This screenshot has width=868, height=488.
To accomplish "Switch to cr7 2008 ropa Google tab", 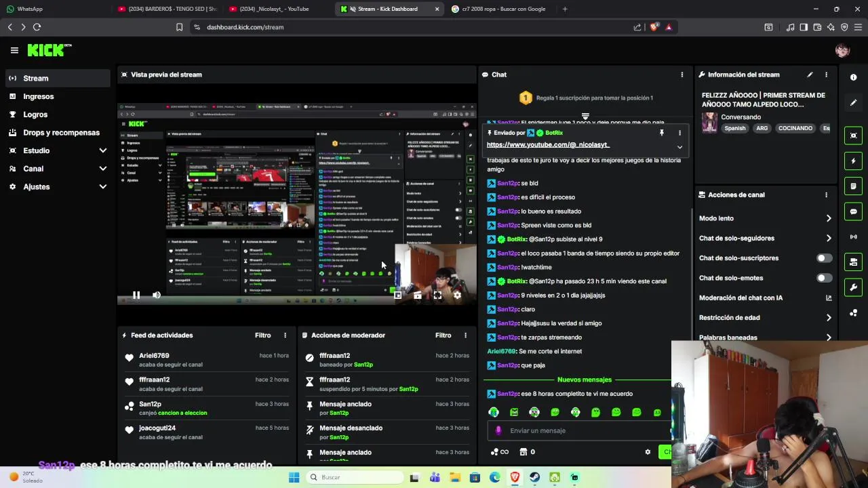I will coord(500,9).
